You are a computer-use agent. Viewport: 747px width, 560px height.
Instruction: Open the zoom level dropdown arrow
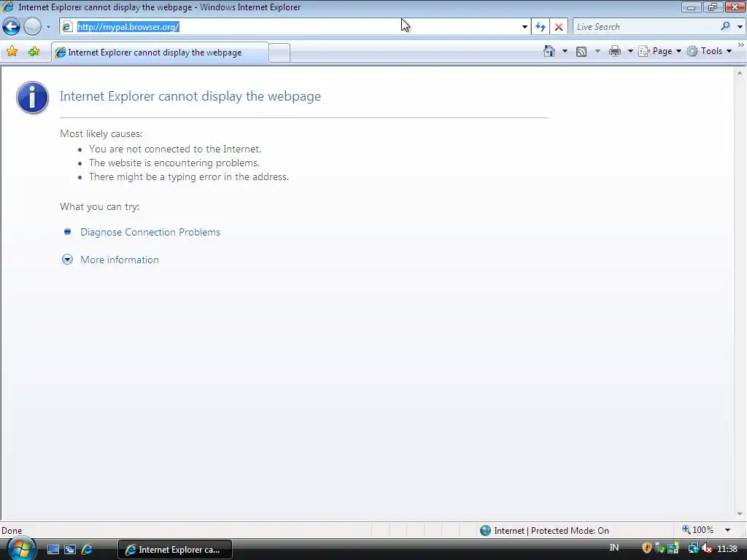click(x=727, y=530)
